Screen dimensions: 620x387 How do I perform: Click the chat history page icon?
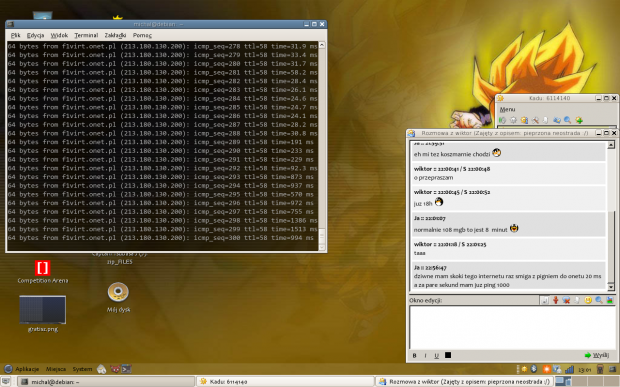577,300
